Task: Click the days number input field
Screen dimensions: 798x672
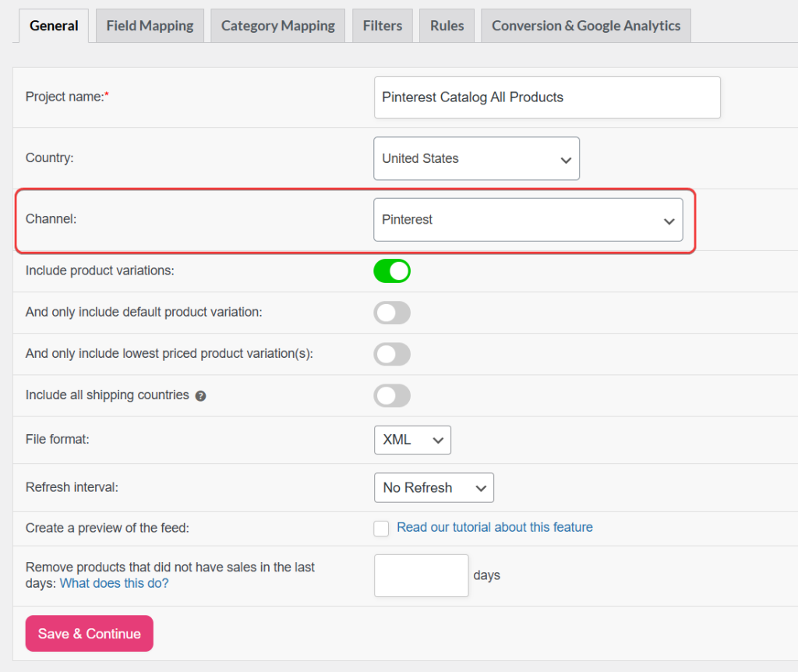Action: (421, 575)
